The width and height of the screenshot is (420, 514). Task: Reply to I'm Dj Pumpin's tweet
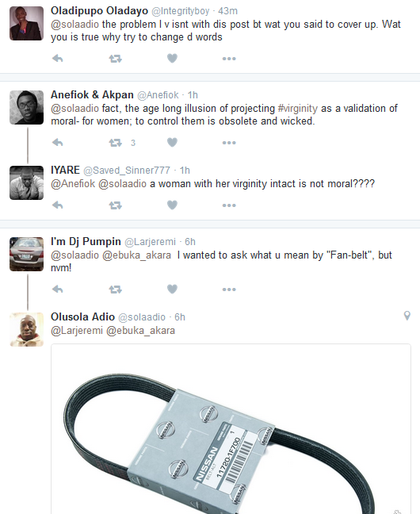pos(57,289)
